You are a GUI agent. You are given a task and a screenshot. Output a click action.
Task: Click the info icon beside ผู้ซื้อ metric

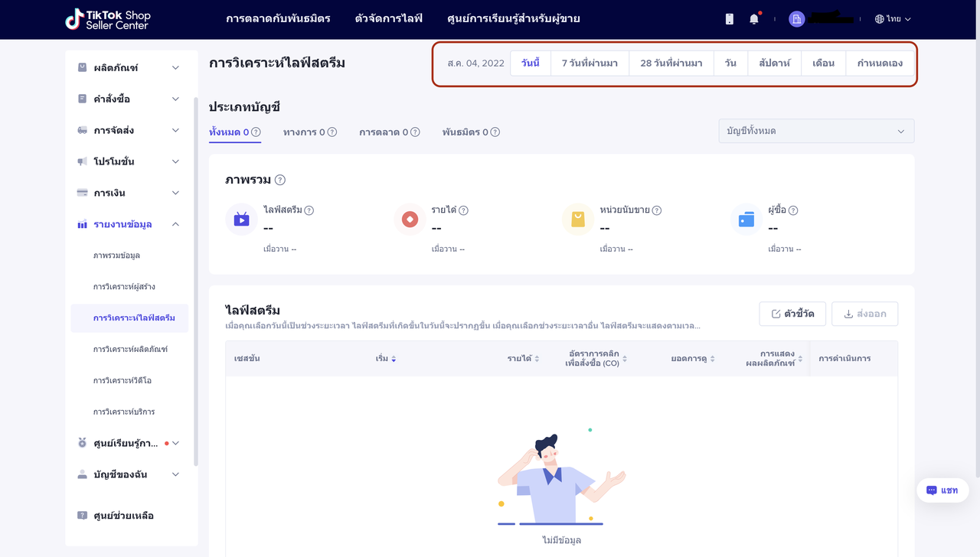tap(793, 210)
